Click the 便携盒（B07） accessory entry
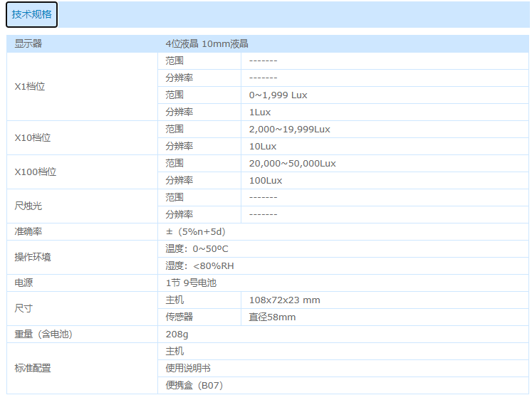Viewport: 532px width, 400px height. (194, 385)
